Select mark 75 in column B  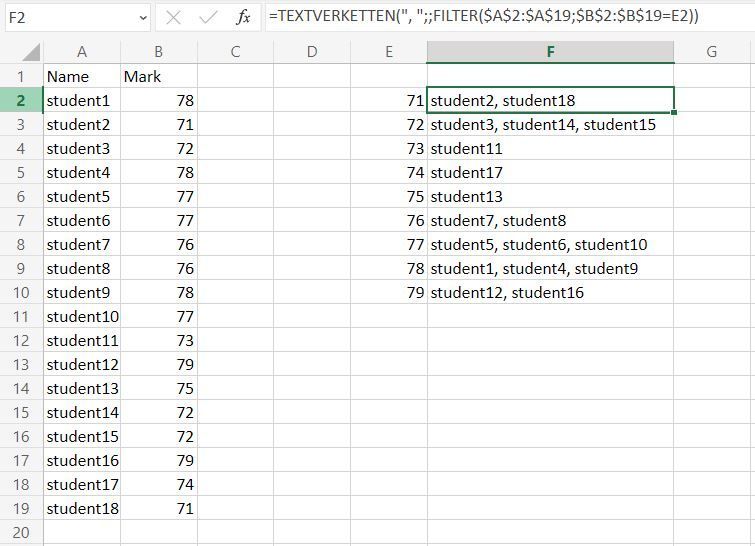click(x=158, y=389)
